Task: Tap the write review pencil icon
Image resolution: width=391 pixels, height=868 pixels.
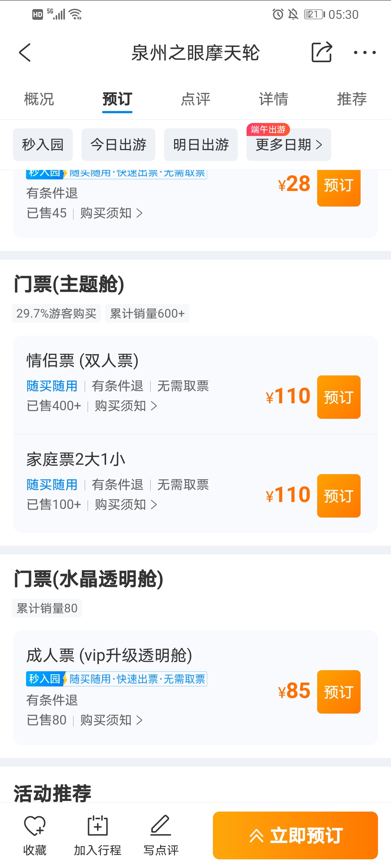Action: pyautogui.click(x=161, y=826)
